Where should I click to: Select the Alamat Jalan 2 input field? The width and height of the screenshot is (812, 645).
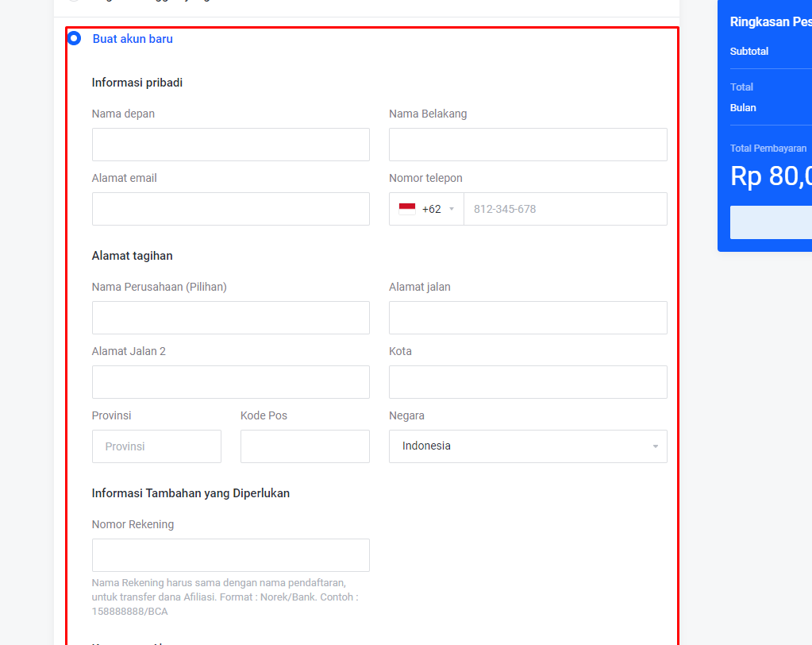click(x=230, y=382)
